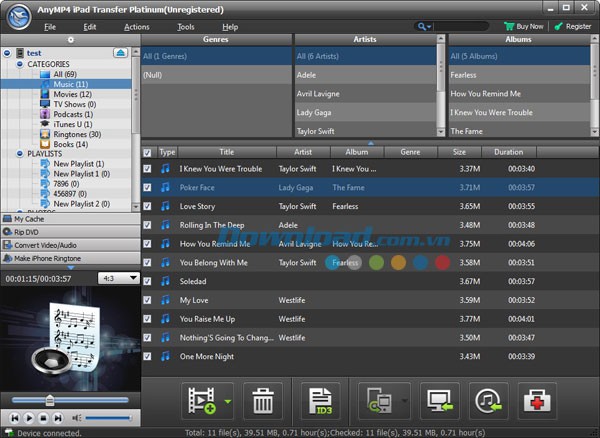Uncheck the Love Story row checkbox
The image size is (600, 438).
coord(147,206)
